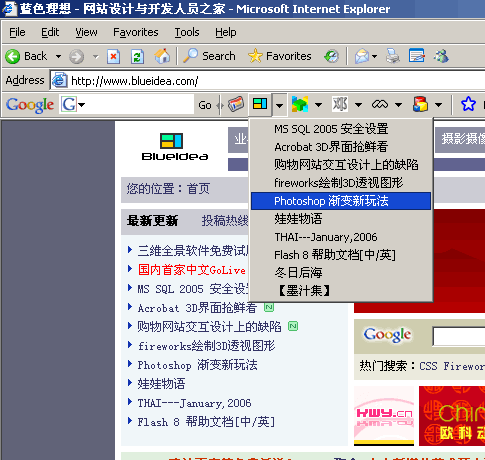The height and width of the screenshot is (460, 485).
Task: Click the Back arrow icon
Action: pos(13,56)
